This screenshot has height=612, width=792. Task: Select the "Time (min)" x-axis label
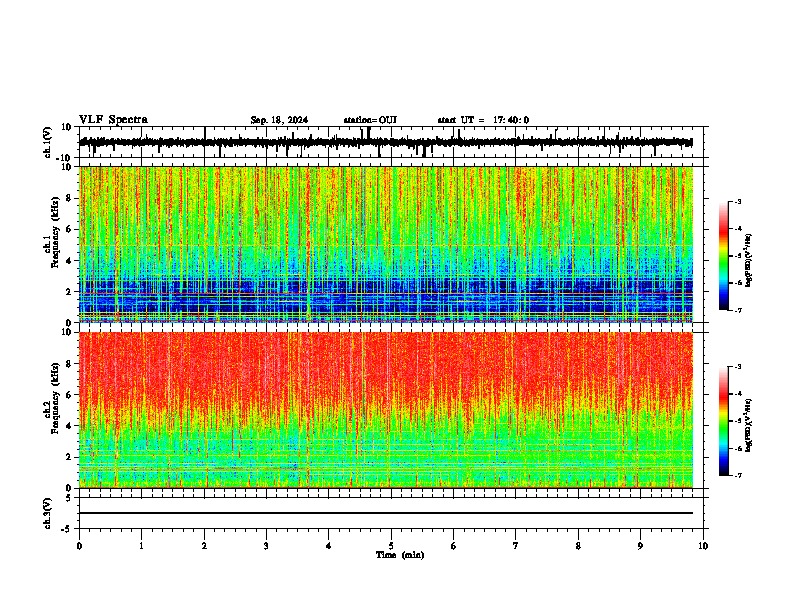400,555
